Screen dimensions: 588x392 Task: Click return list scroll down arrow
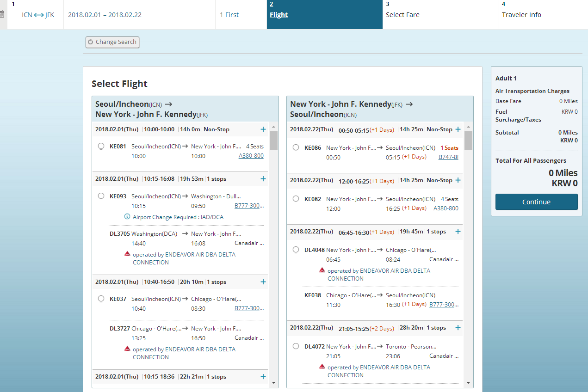[x=469, y=383]
